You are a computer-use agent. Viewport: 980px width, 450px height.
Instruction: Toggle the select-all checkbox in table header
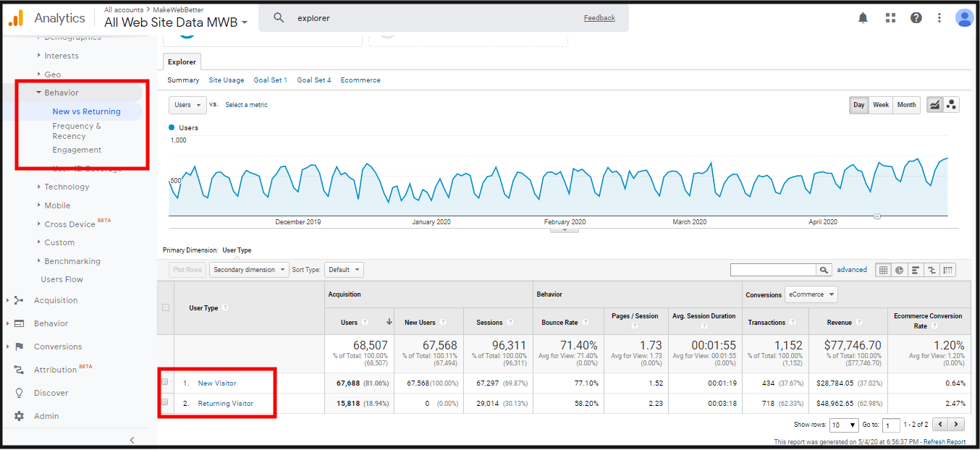(x=166, y=307)
